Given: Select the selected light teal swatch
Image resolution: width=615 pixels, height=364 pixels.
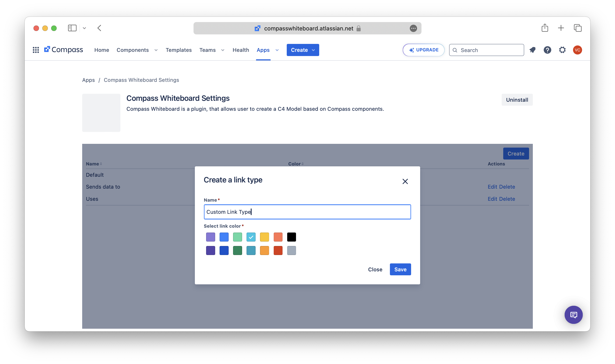Looking at the screenshot, I should (x=251, y=237).
